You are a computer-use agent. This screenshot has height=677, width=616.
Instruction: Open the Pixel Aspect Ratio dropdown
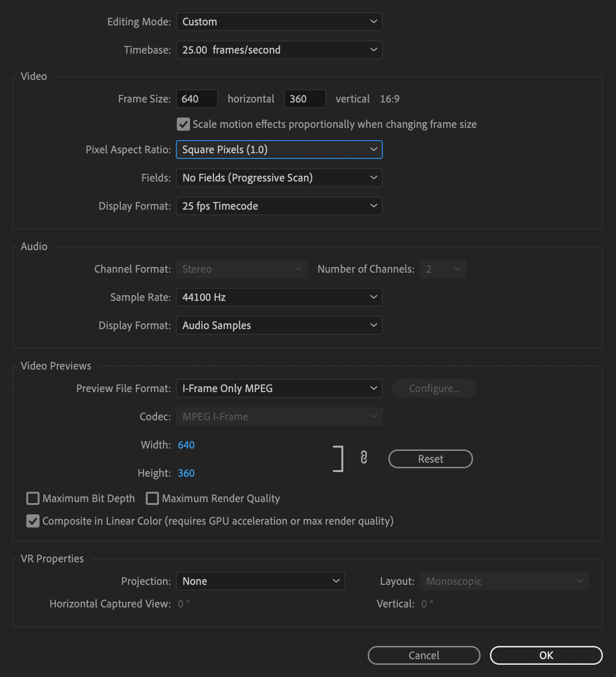279,150
